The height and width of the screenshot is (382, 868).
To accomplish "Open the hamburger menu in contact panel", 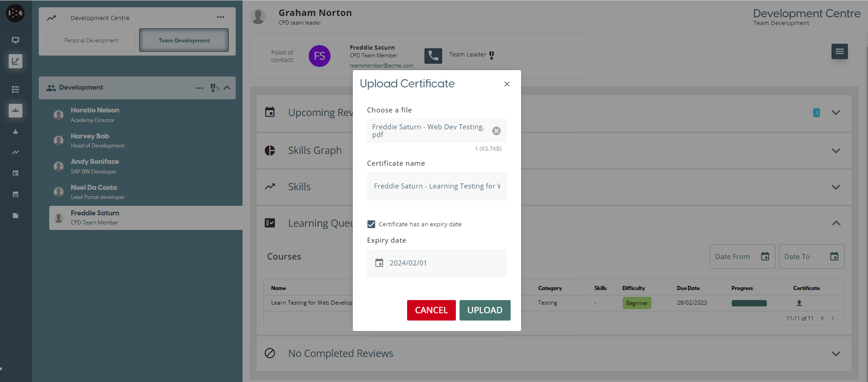I will click(839, 51).
